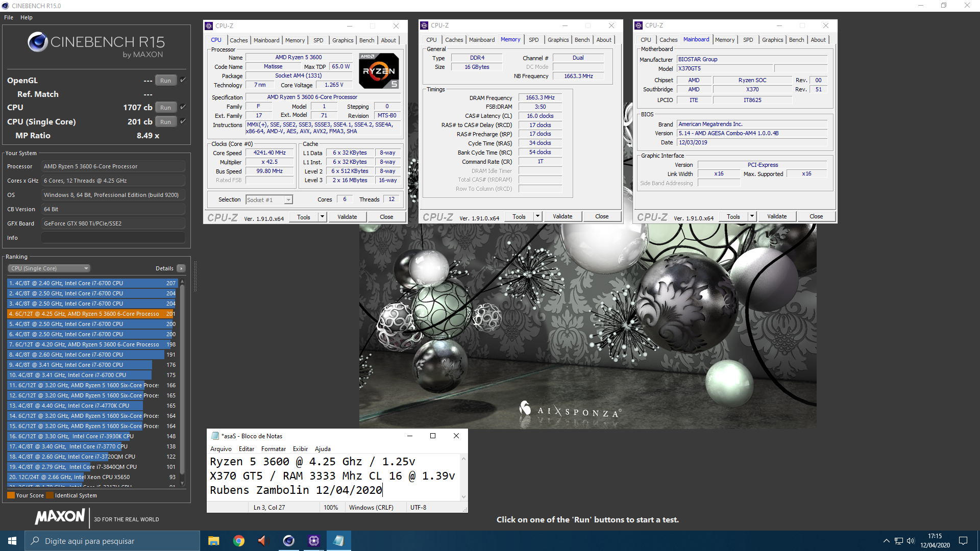980x551 pixels.
Task: Run the CPU benchmark
Action: (x=165, y=108)
